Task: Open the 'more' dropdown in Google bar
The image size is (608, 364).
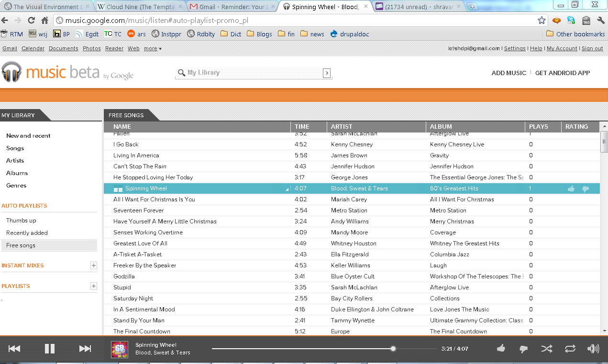Action: [153, 48]
